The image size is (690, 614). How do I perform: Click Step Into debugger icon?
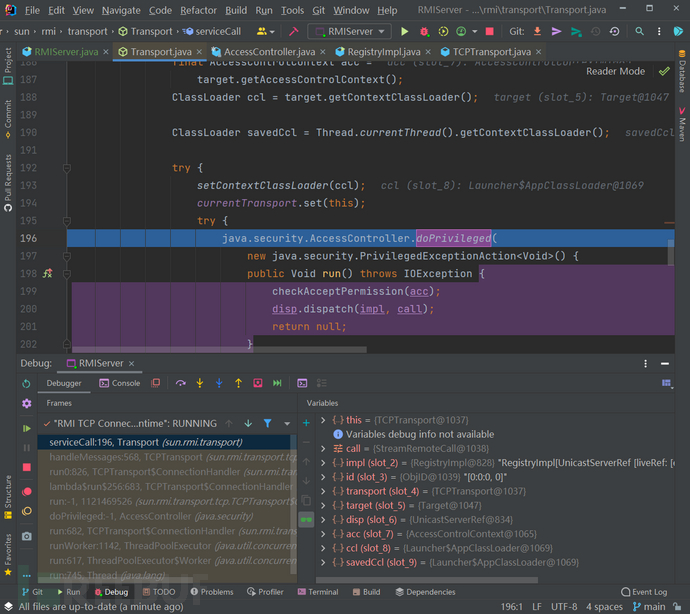click(200, 383)
